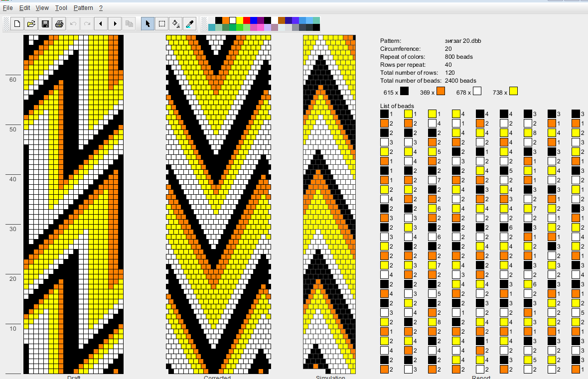Click the pattern file name зигзаг 20.dbb

(463, 41)
